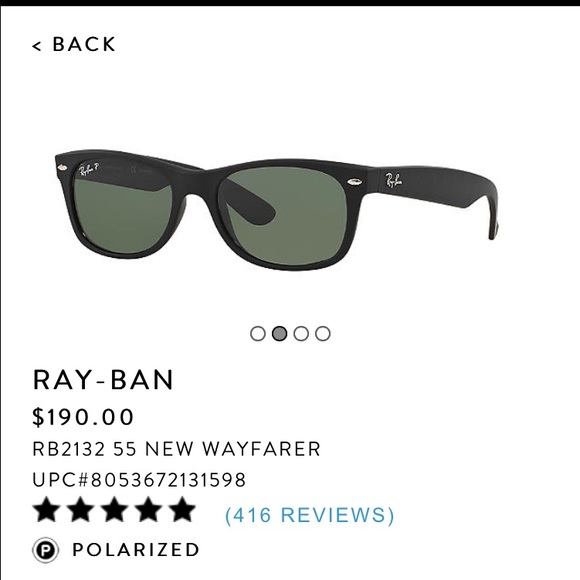Click the polarized P badge icon
Image resolution: width=580 pixels, height=580 pixels.
tap(45, 550)
